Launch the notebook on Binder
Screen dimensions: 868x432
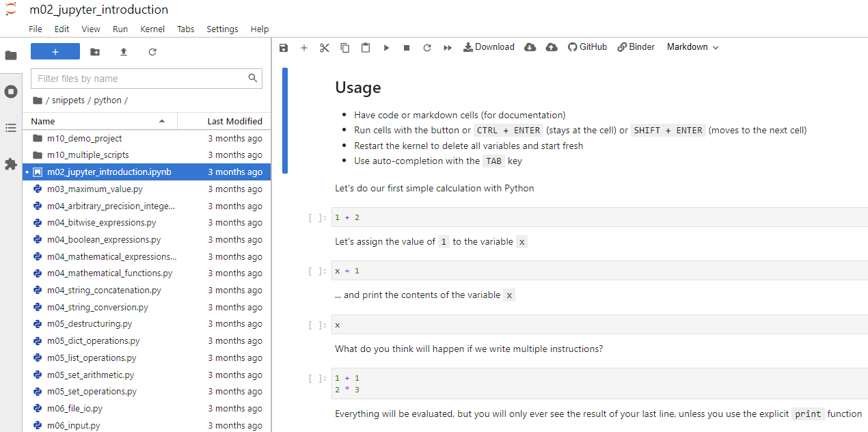coord(635,46)
